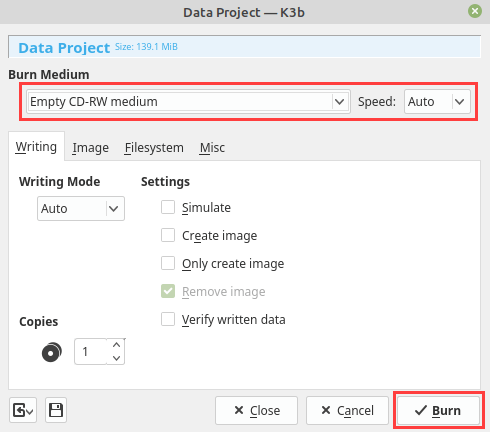Click the Data Project title text
490x432 pixels.
tap(64, 48)
